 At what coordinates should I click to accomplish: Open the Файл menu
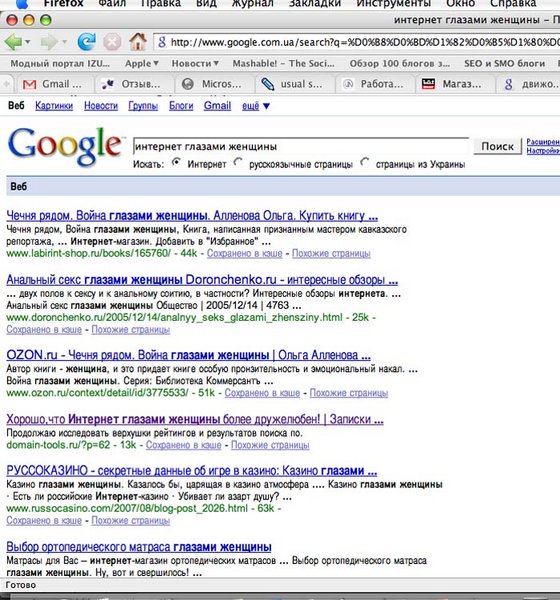click(x=112, y=4)
